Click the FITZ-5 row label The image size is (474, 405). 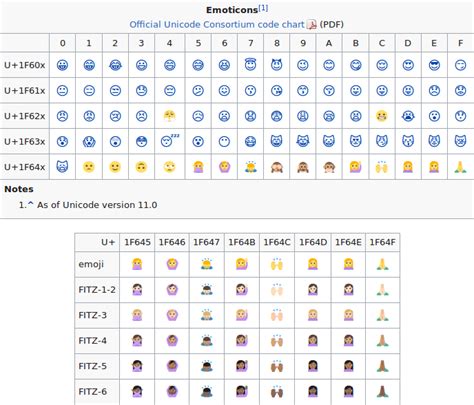pos(93,366)
